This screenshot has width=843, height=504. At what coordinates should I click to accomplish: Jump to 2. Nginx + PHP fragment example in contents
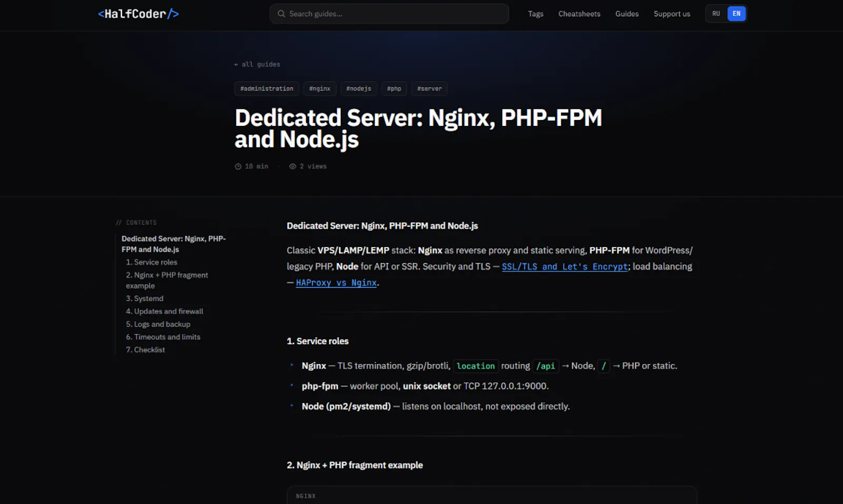pos(167,280)
